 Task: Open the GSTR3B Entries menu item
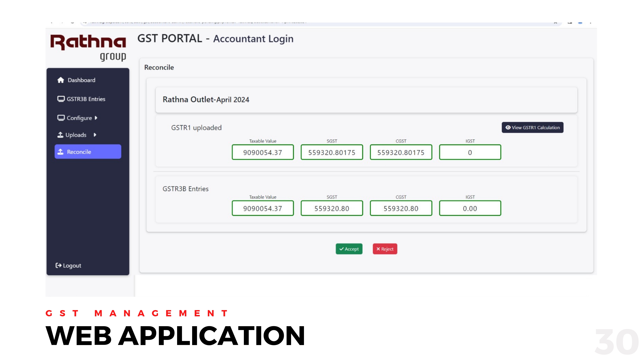86,99
